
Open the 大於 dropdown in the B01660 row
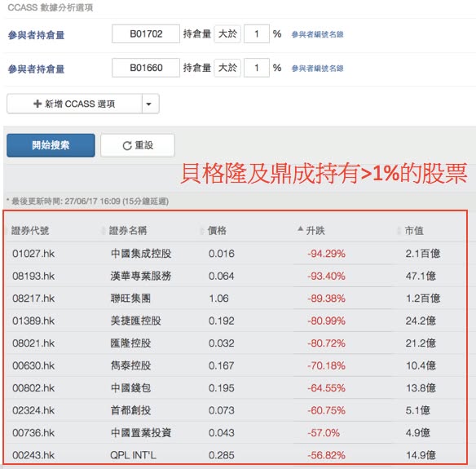click(x=227, y=68)
